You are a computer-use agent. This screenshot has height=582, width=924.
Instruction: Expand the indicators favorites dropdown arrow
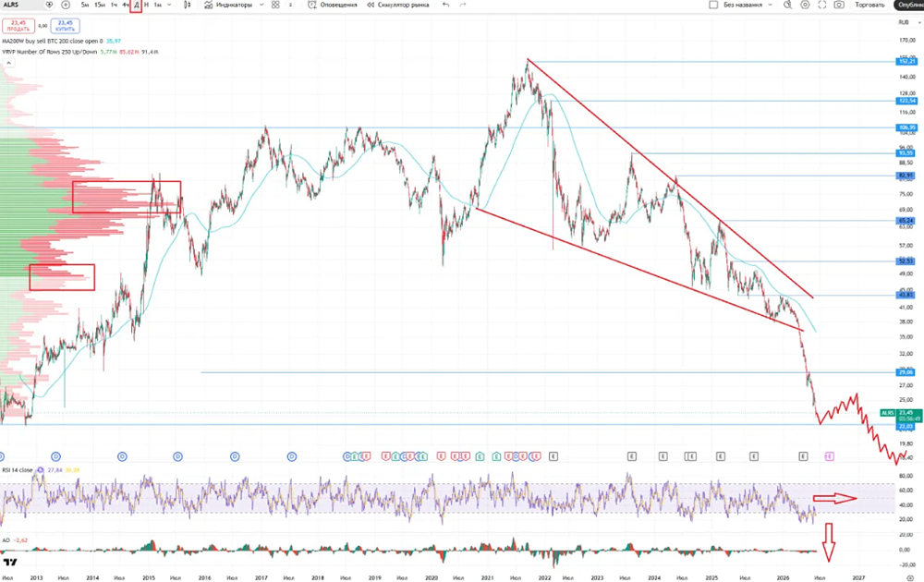261,5
